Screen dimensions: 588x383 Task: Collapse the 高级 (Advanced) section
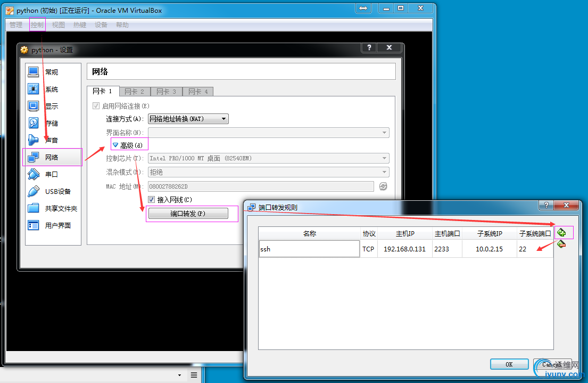pyautogui.click(x=115, y=145)
